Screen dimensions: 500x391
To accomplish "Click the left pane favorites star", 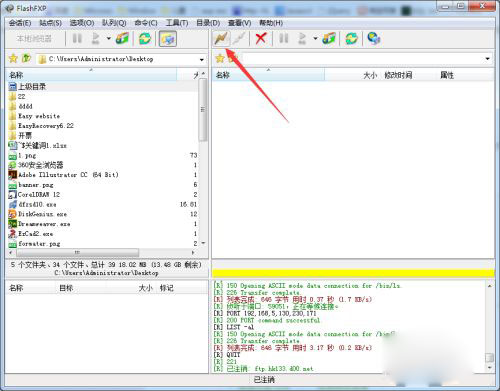I will coord(13,59).
